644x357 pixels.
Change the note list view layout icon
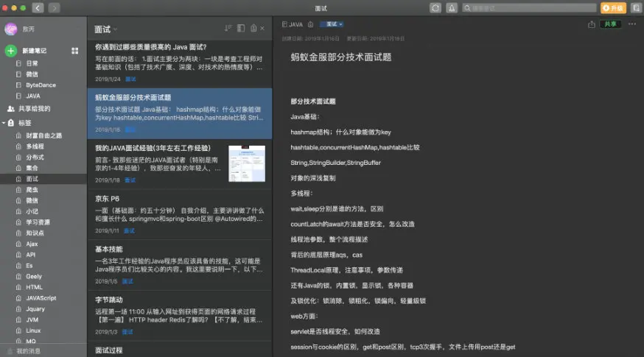coord(241,28)
